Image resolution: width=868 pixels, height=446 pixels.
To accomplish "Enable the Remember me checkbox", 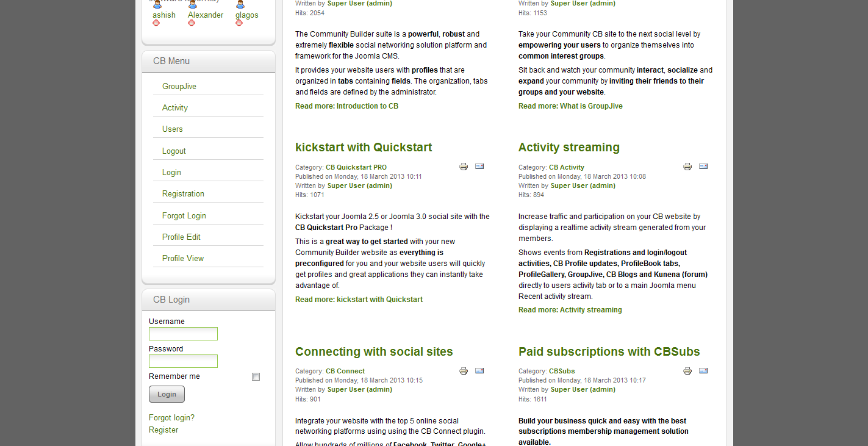I will pos(256,377).
